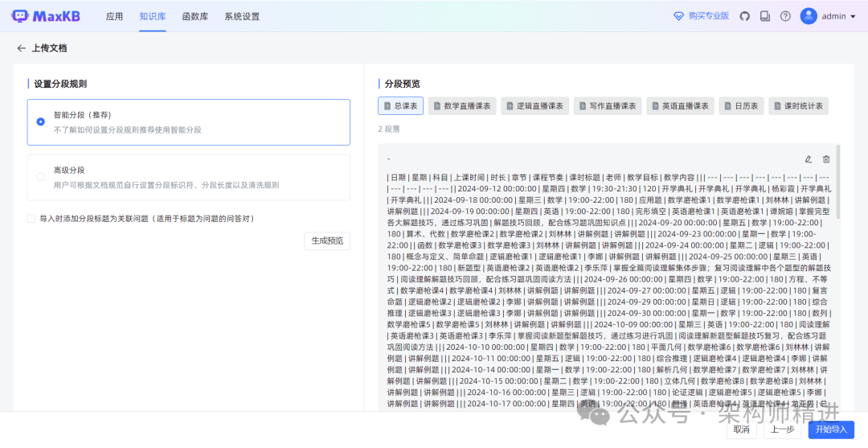The height and width of the screenshot is (448, 868).
Task: Click the 设置分段规则 heading
Action: [x=60, y=84]
